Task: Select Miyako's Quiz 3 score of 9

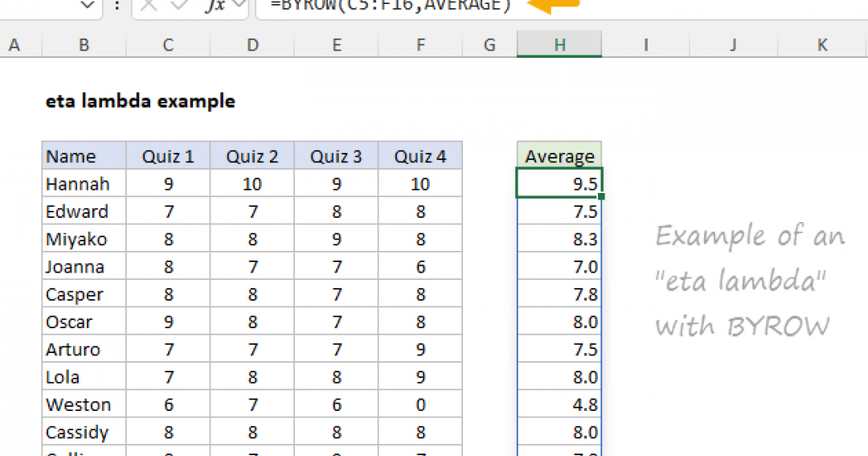Action: 337,239
